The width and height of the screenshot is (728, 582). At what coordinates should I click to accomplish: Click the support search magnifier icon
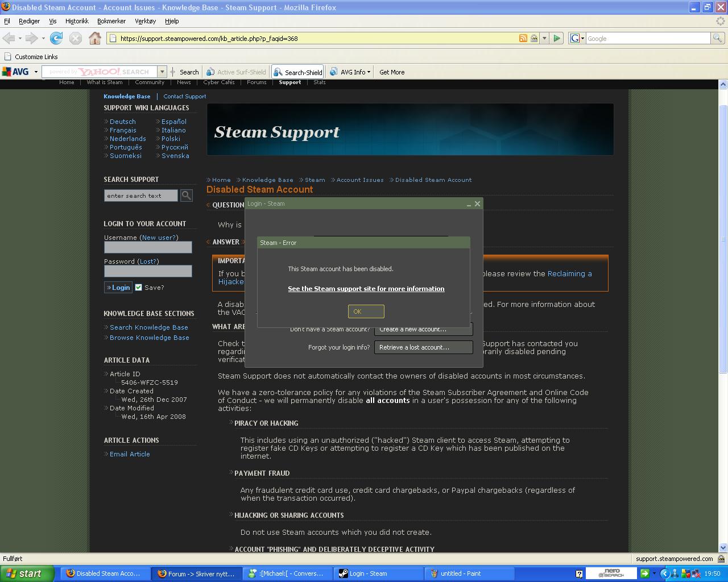[187, 196]
